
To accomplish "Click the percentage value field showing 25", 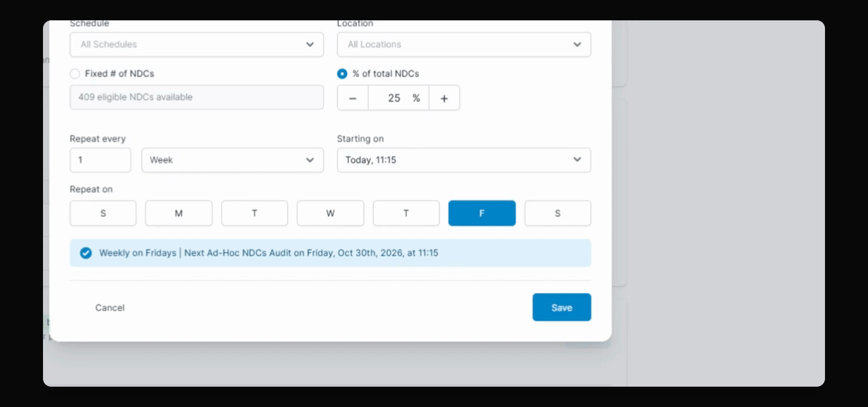I will (398, 98).
